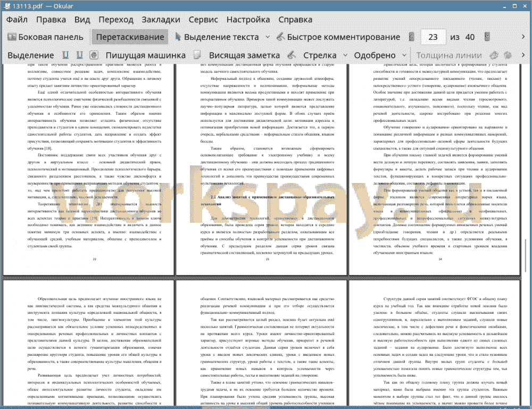Select the Выделение текста tool
Viewport: 532px width, 409px height.
(x=217, y=37)
